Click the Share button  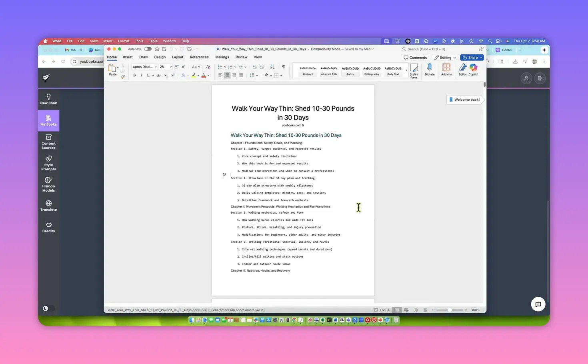(x=472, y=57)
